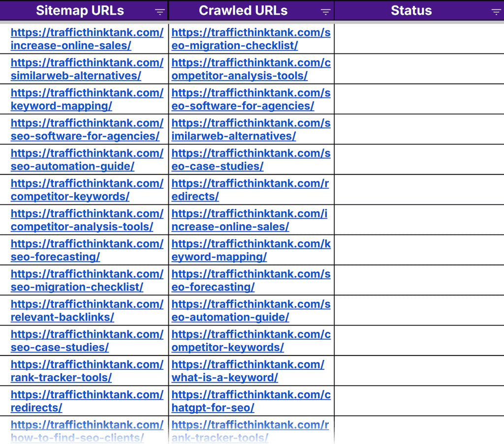The width and height of the screenshot is (504, 444).
Task: Click the Status cell next to increase-online-sales
Action: click(419, 38)
